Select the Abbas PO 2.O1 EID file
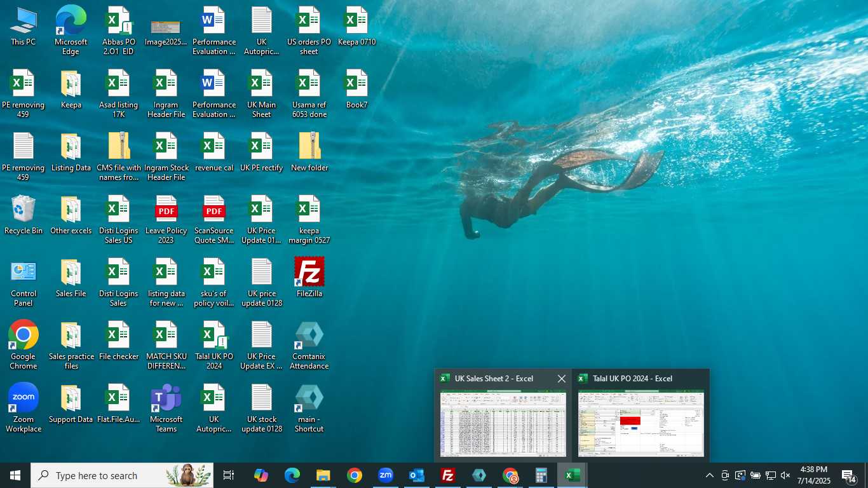The height and width of the screenshot is (488, 868). coord(118,30)
